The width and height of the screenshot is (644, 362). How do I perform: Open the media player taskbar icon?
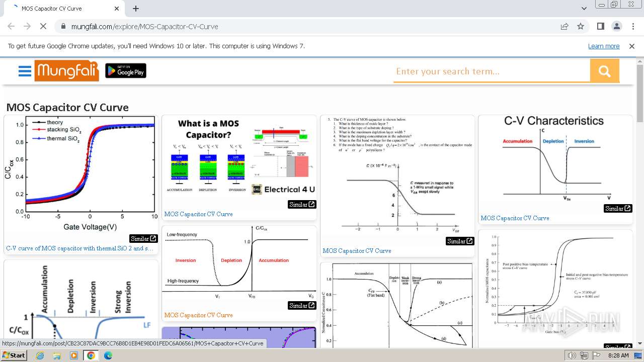(x=74, y=355)
